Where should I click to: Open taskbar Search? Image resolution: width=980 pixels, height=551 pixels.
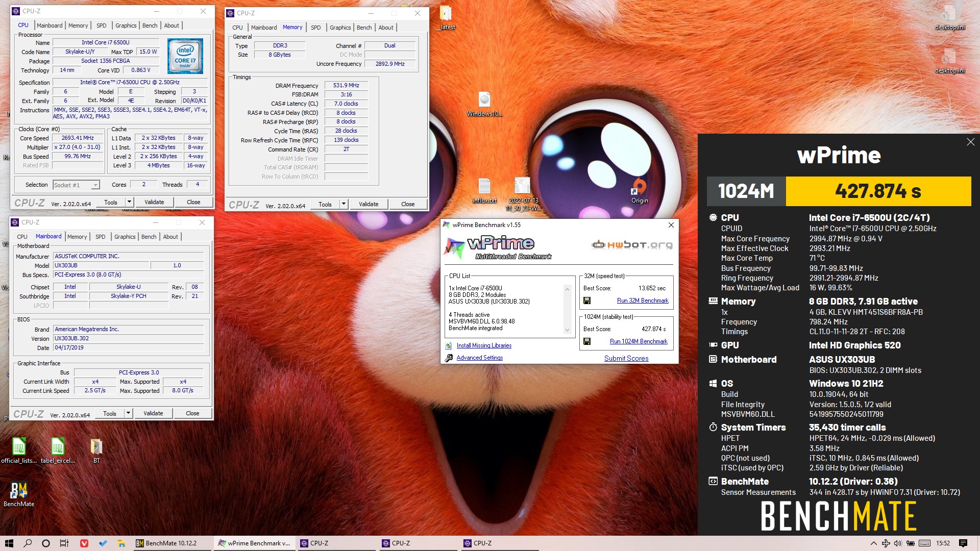[x=28, y=543]
